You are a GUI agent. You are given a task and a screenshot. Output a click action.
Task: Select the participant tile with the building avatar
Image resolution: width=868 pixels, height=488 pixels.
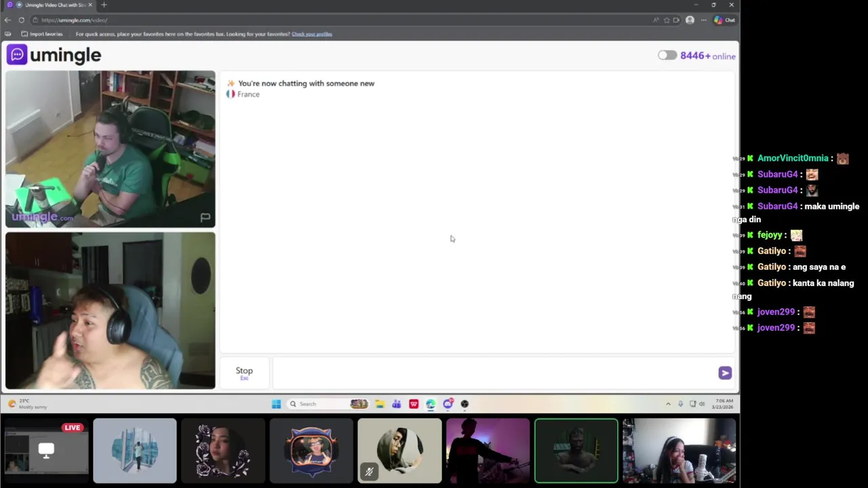tap(135, 451)
